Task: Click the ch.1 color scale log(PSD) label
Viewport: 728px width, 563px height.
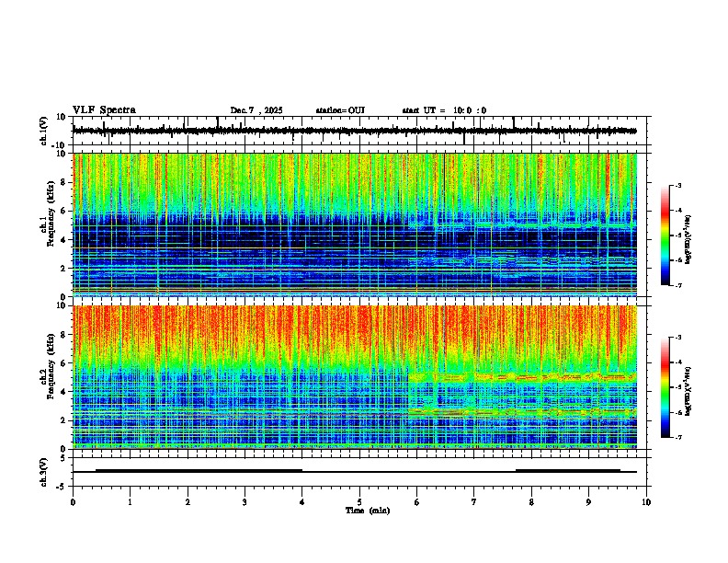Action: (x=688, y=240)
